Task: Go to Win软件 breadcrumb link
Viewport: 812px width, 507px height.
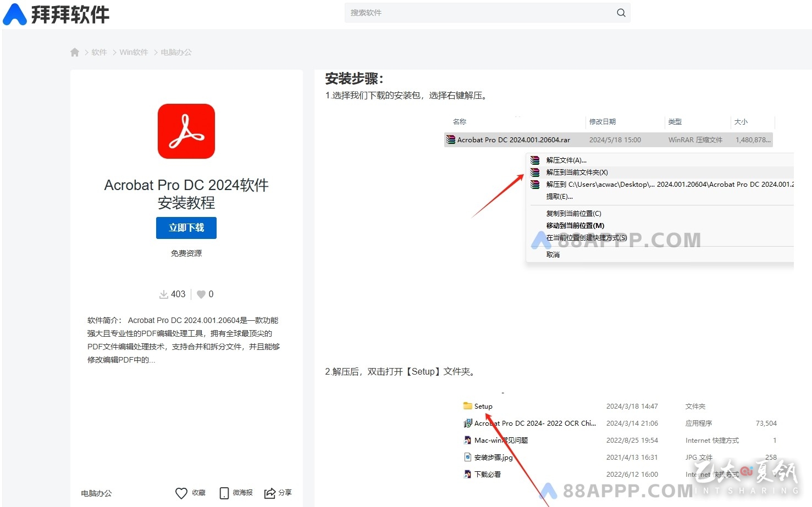Action: click(x=134, y=52)
